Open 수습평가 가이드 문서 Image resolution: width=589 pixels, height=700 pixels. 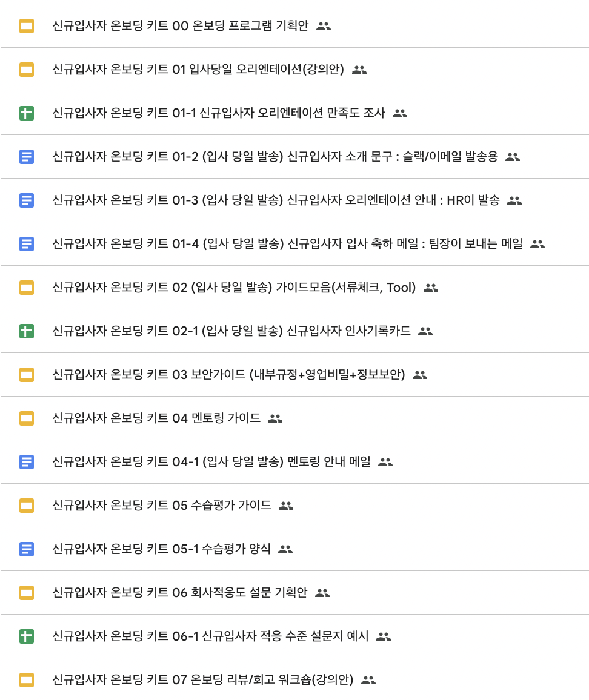pos(170,505)
